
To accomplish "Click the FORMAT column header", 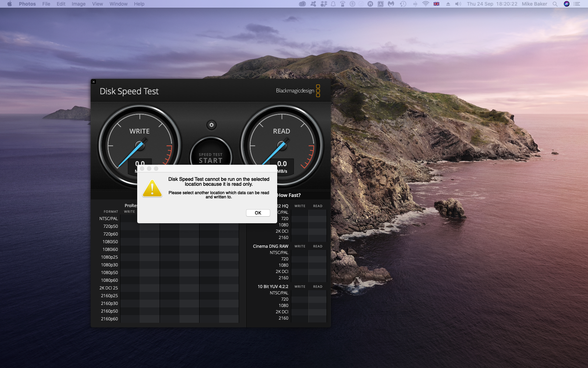I will click(111, 212).
